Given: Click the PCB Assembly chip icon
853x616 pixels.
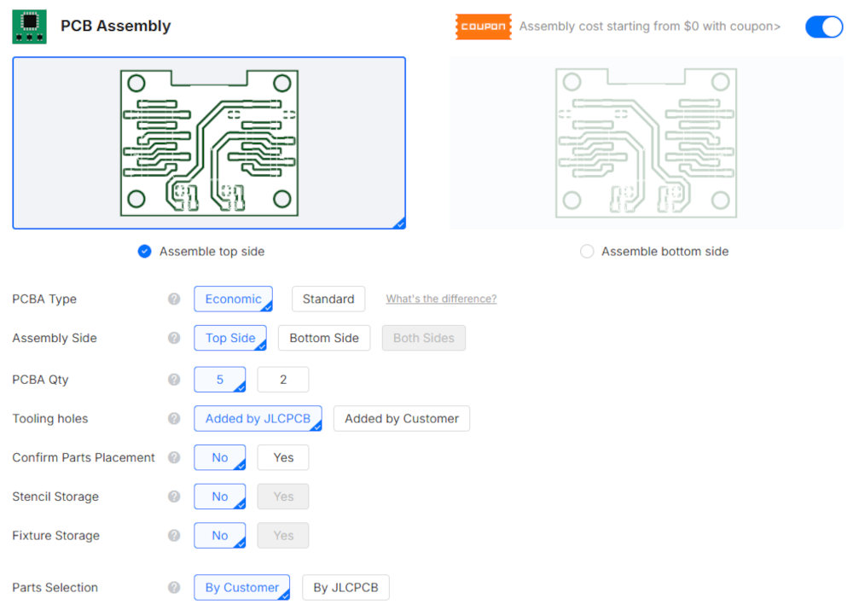Looking at the screenshot, I should [x=29, y=26].
